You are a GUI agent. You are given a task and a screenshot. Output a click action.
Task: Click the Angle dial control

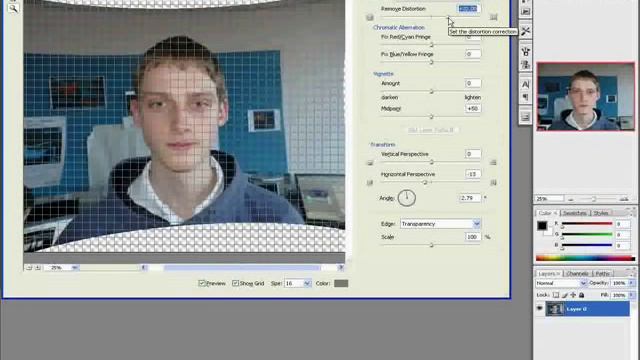407,198
